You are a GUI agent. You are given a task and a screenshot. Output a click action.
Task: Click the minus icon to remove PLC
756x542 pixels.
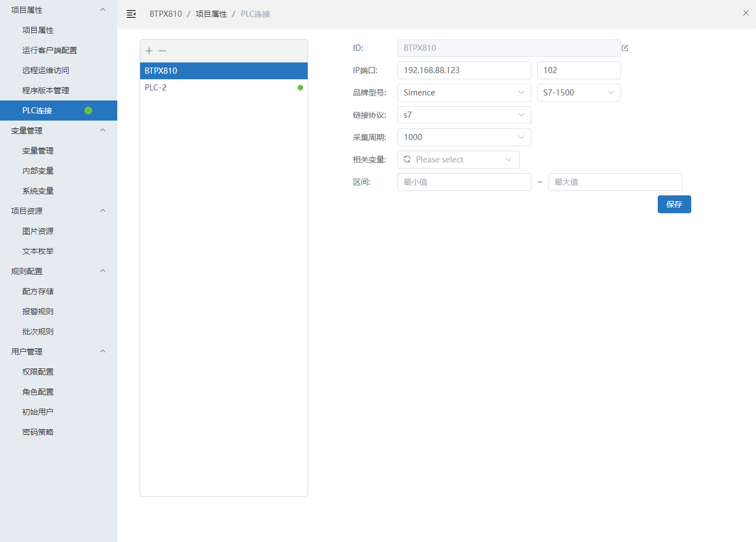tap(162, 51)
